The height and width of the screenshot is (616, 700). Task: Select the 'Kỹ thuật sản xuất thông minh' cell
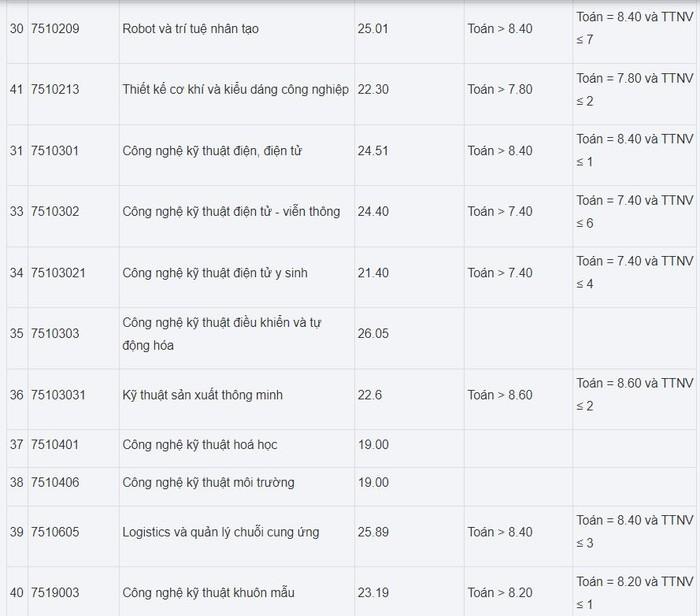click(202, 395)
